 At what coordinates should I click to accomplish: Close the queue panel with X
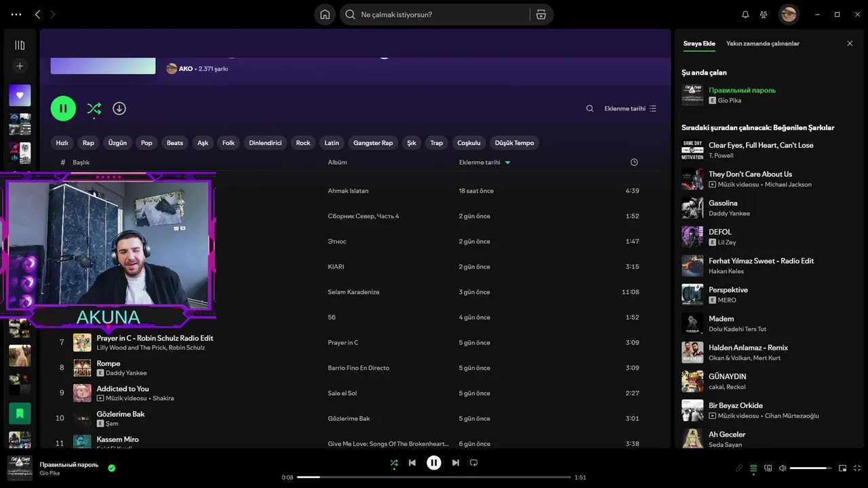(x=850, y=43)
